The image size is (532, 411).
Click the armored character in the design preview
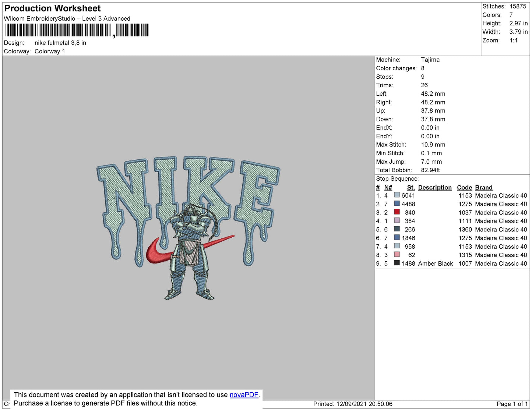[189, 250]
